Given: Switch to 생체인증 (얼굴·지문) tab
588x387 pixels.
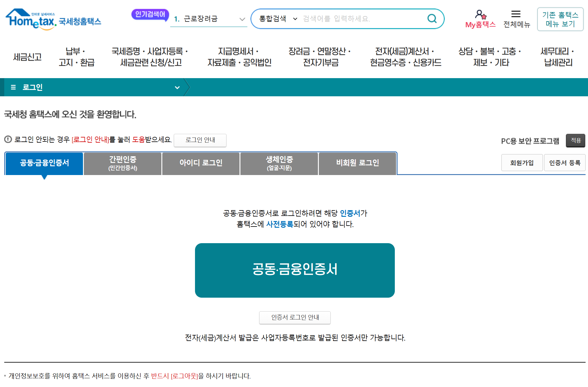Looking at the screenshot, I should [x=279, y=163].
